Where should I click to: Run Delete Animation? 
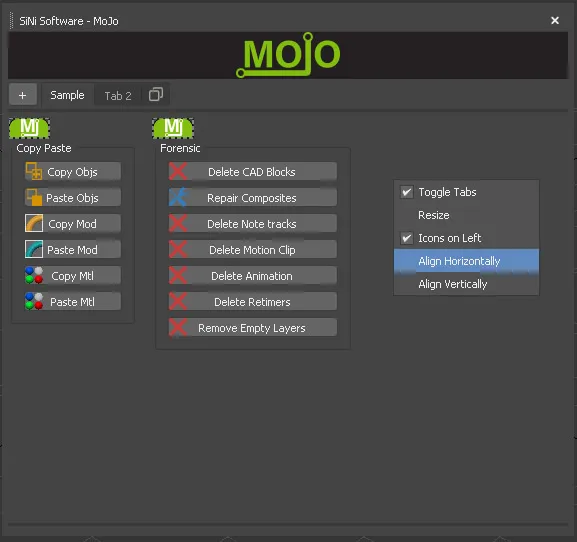pyautogui.click(x=253, y=276)
